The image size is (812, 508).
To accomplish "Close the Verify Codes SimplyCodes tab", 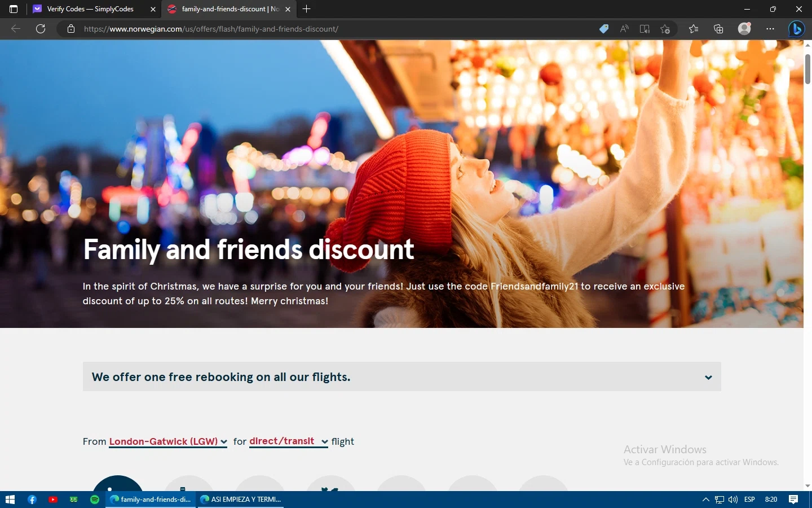I will [x=153, y=9].
